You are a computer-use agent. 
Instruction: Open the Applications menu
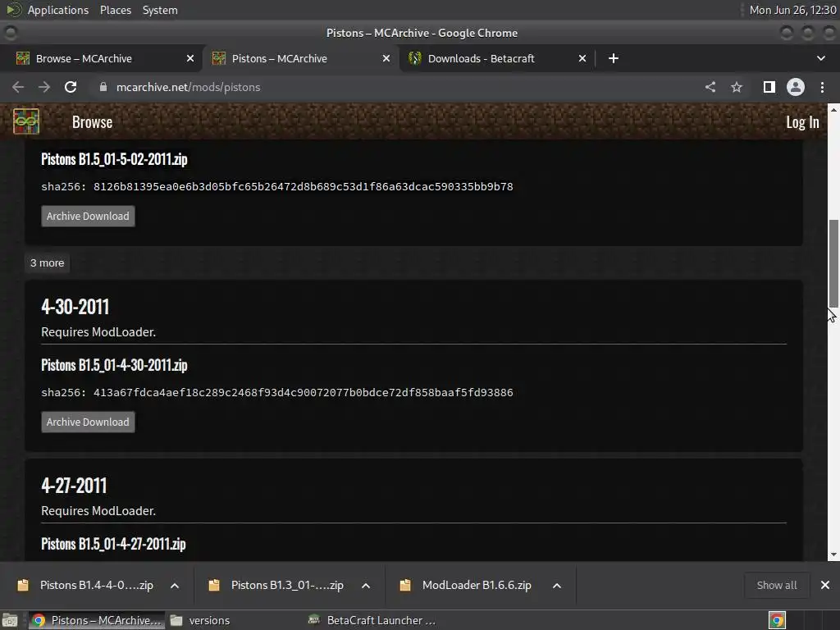coord(58,10)
